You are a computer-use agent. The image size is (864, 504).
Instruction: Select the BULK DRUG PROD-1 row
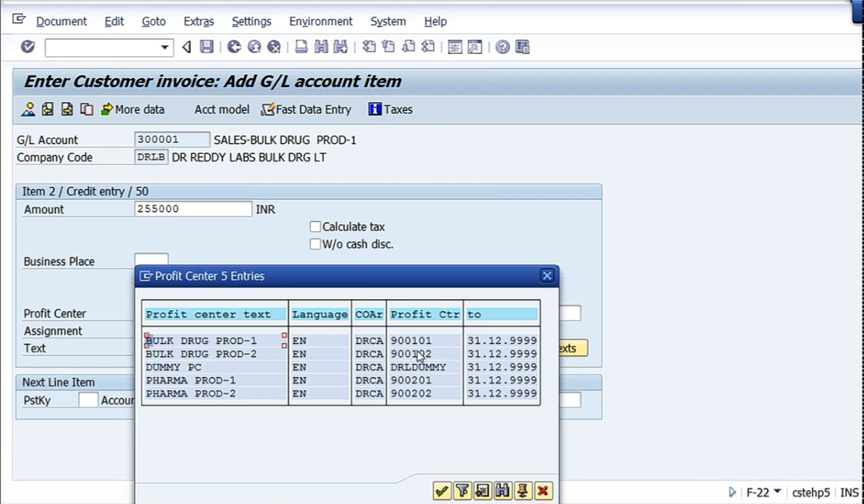(x=341, y=340)
